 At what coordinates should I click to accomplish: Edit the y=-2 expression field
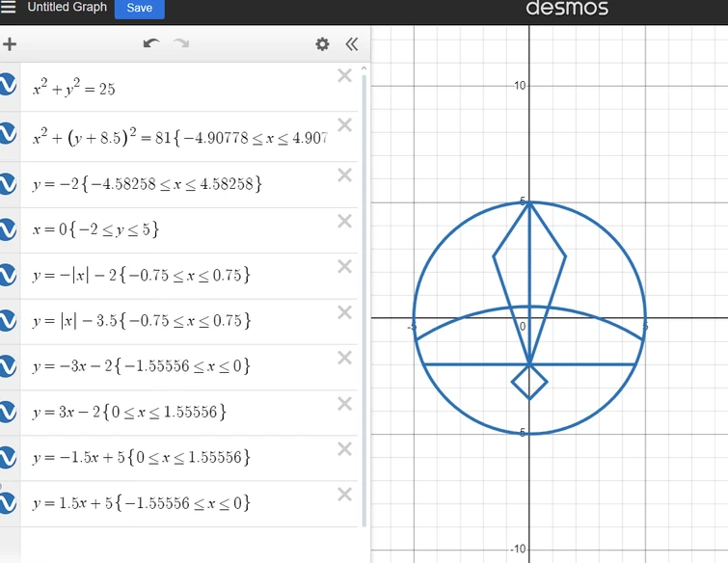[x=189, y=185]
